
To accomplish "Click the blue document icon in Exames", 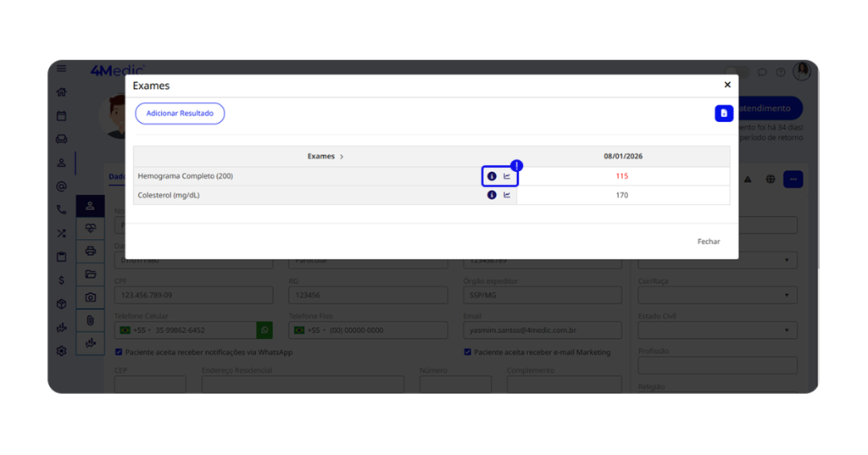I will tap(723, 114).
